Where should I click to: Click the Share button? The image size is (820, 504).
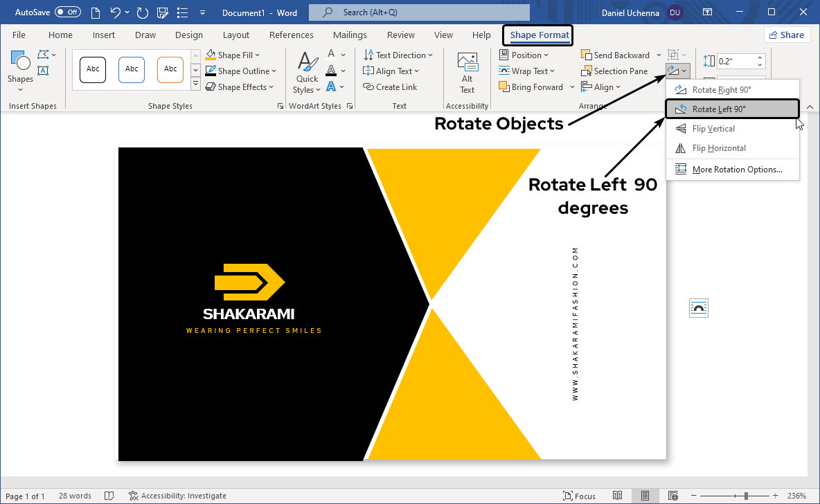[787, 35]
